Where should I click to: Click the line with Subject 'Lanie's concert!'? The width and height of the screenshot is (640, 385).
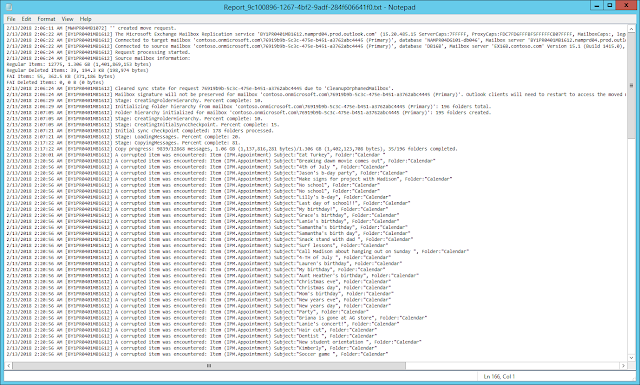202,324
